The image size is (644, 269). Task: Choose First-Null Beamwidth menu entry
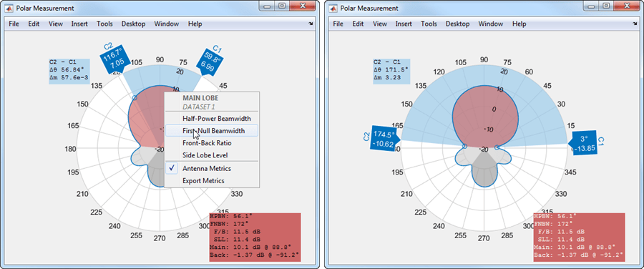(212, 131)
